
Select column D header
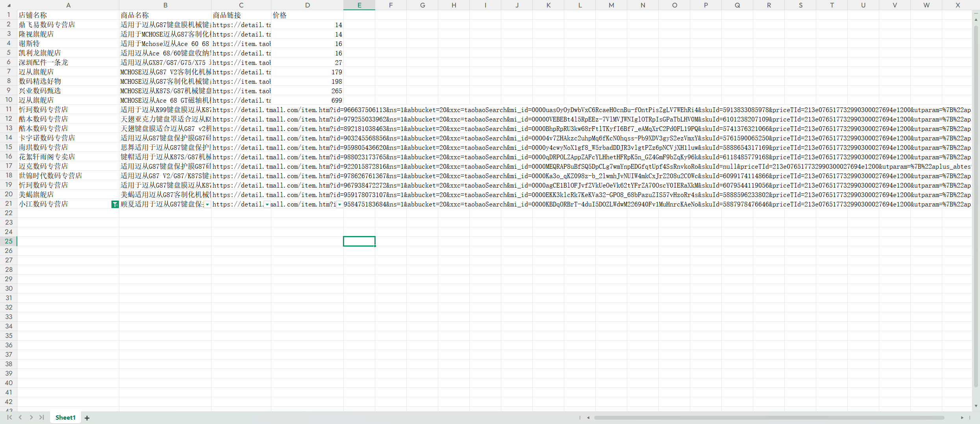point(307,5)
